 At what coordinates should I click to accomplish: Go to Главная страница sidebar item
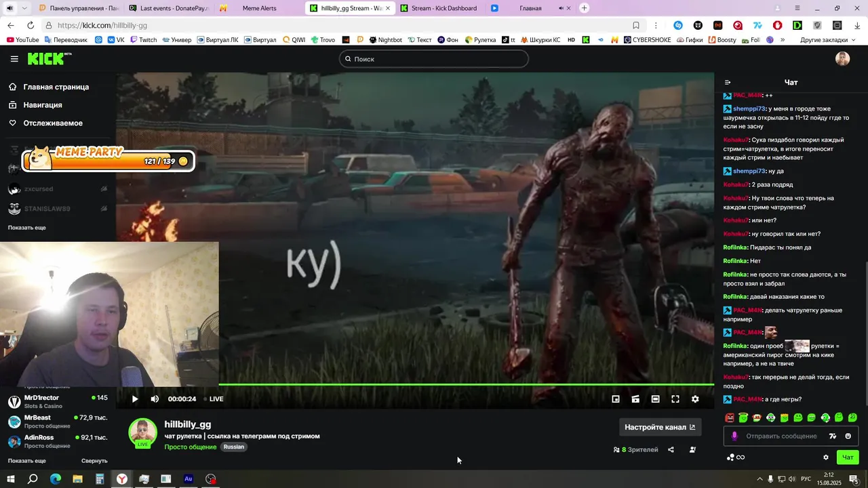point(56,87)
